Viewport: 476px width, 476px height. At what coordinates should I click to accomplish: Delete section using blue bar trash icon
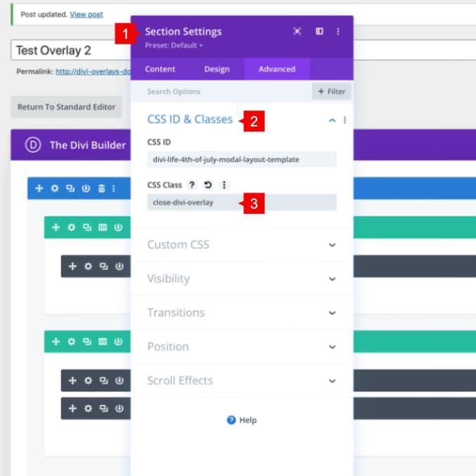pyautogui.click(x=102, y=188)
